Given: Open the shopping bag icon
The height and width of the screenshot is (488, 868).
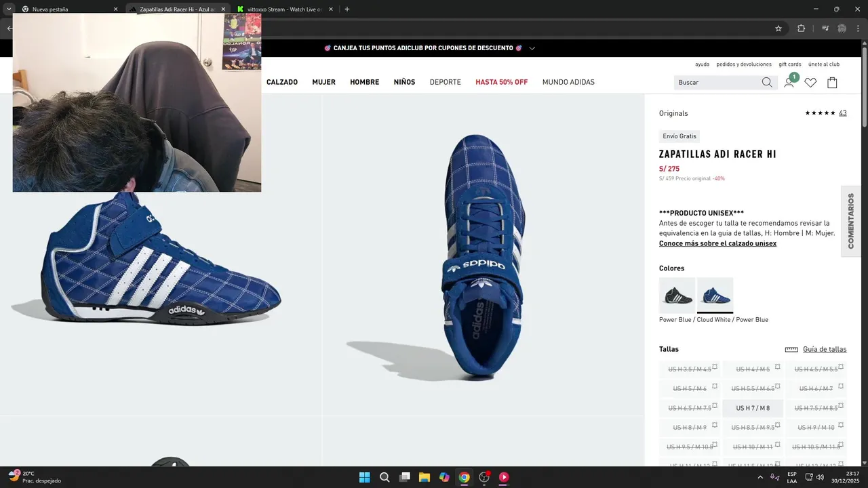Looking at the screenshot, I should [832, 83].
